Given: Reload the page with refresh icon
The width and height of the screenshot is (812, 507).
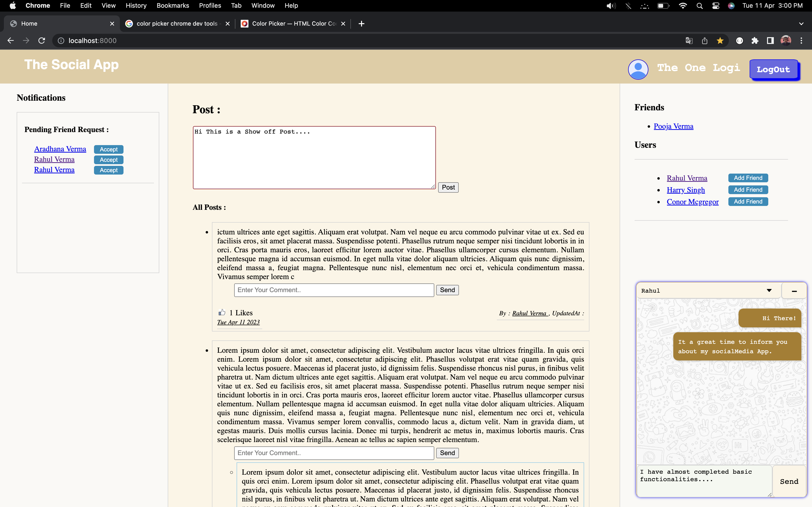Looking at the screenshot, I should 42,41.
